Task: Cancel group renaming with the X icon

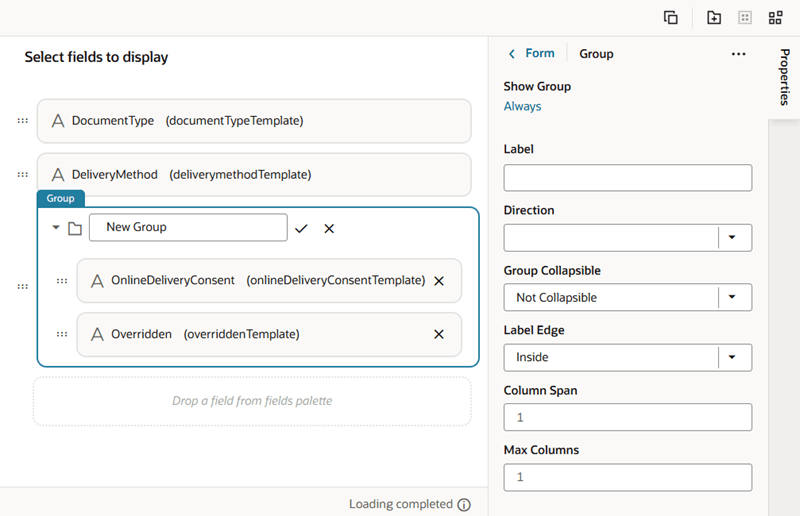Action: (x=329, y=229)
